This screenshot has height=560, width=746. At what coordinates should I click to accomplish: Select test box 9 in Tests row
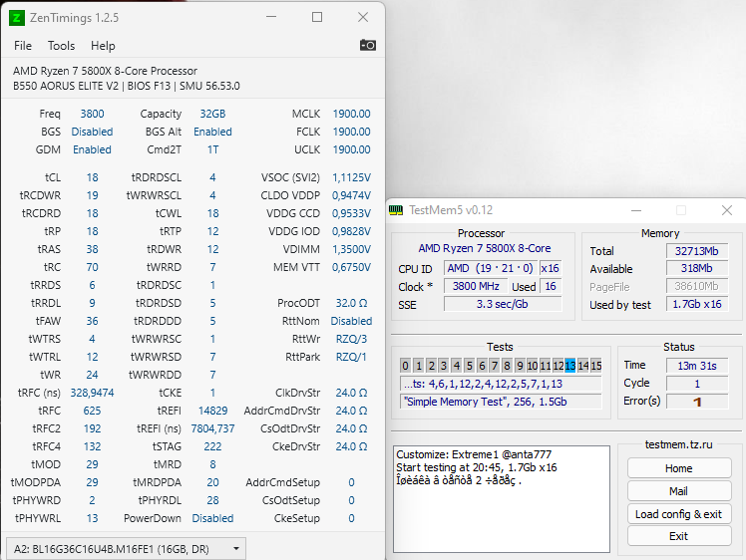(x=520, y=365)
